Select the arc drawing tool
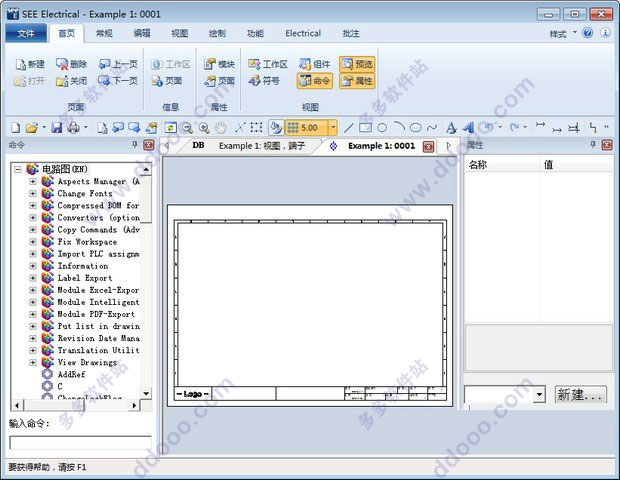 399,127
